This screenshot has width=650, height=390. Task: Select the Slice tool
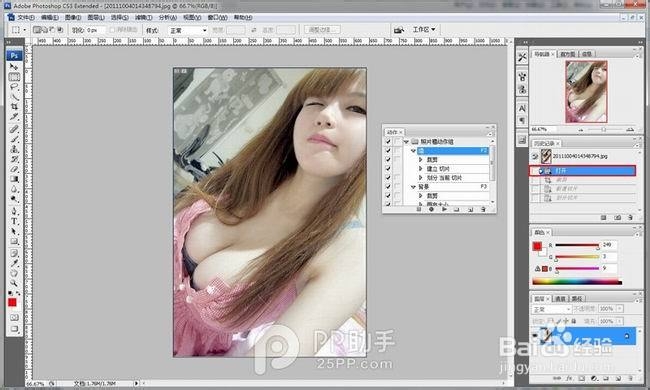(14, 117)
